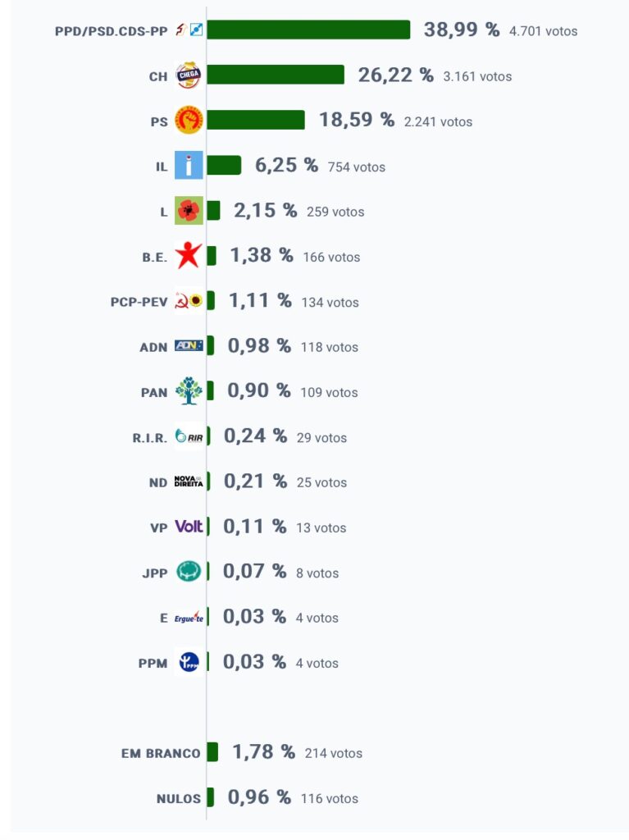The image size is (629, 840).
Task: Click the 4.701 votos text
Action: (543, 31)
